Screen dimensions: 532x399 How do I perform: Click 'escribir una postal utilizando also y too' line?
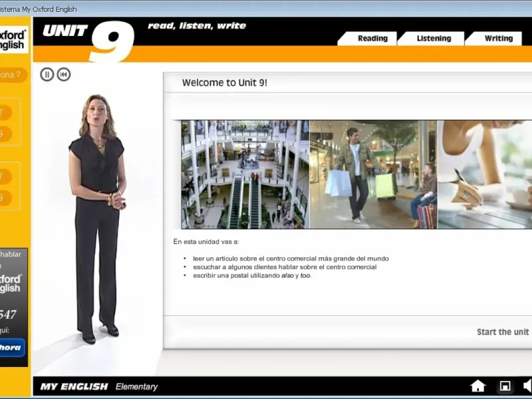(252, 275)
